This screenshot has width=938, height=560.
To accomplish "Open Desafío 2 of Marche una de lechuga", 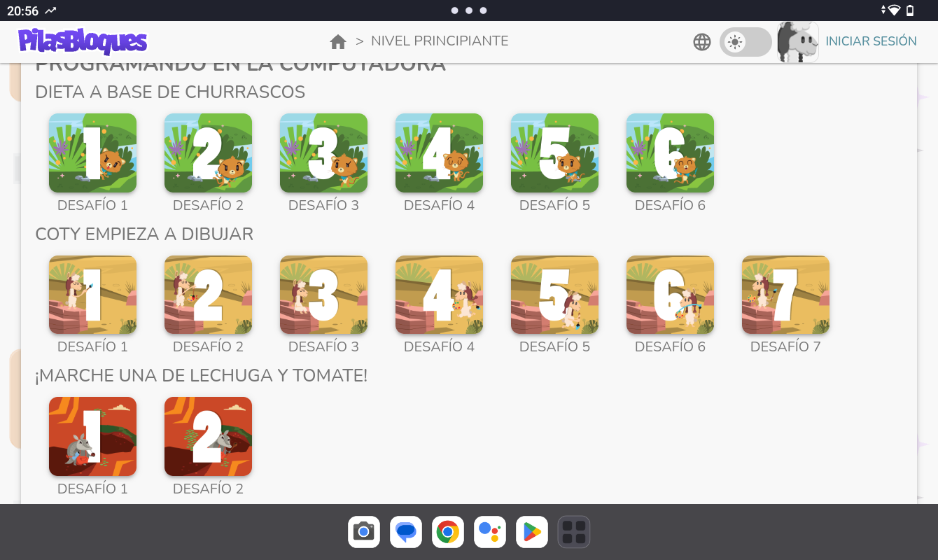I will pos(208,437).
